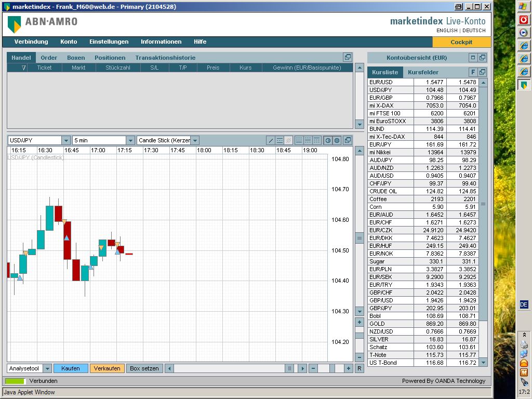Click the Box setzen button
Image resolution: width=532 pixels, height=399 pixels.
click(144, 368)
